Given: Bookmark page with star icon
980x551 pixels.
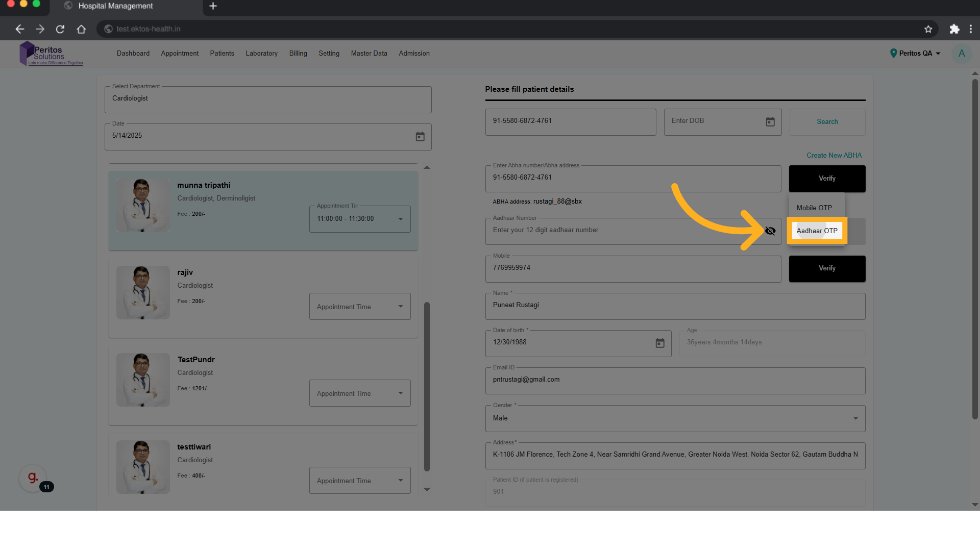Looking at the screenshot, I should pos(928,29).
